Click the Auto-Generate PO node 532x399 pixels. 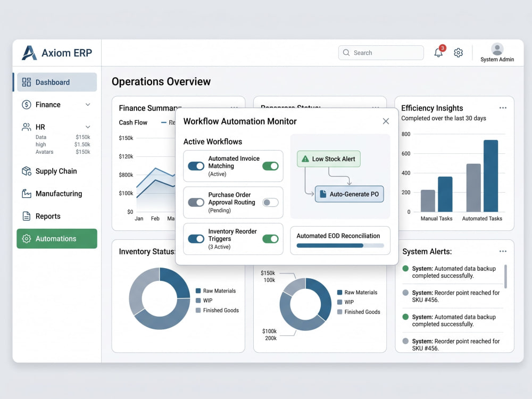(x=350, y=194)
